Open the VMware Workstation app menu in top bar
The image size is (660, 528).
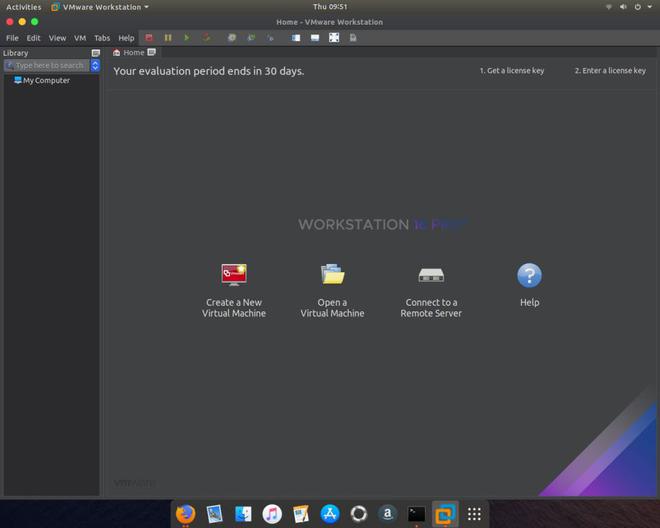click(x=100, y=7)
